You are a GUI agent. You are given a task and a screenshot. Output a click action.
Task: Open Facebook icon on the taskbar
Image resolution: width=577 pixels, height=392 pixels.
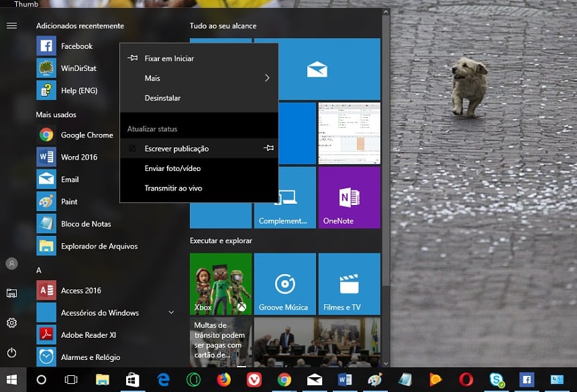(x=527, y=379)
